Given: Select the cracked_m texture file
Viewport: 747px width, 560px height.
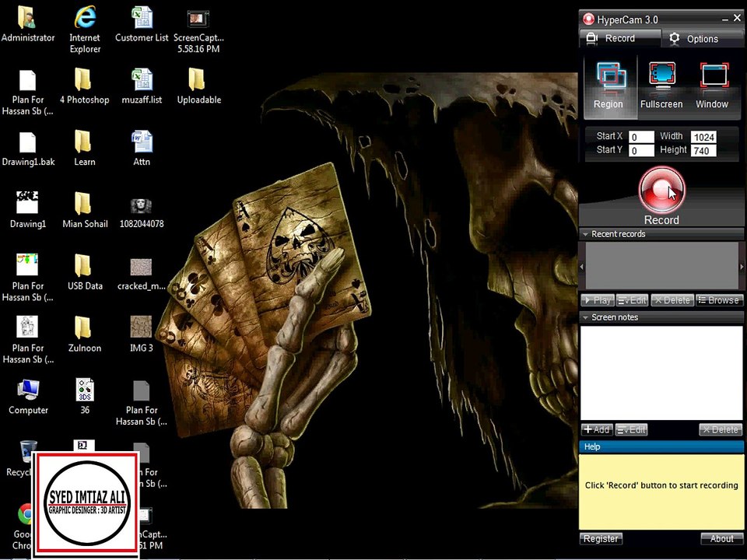Looking at the screenshot, I should pos(142,275).
